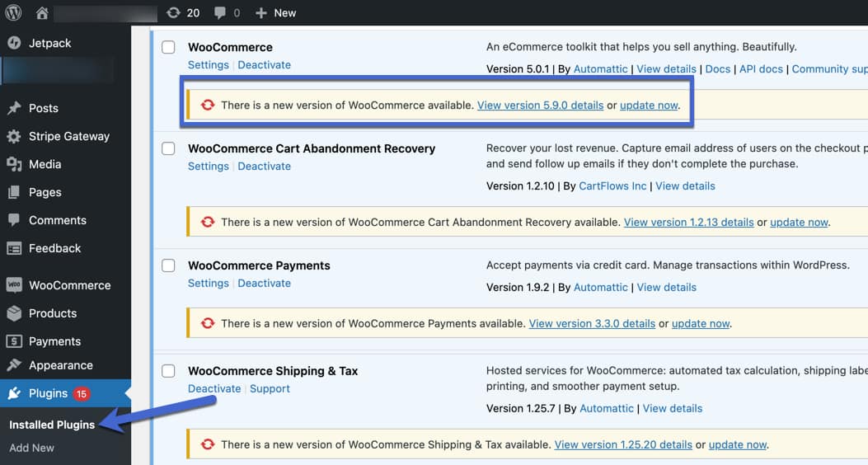Click update now for WooCommerce Payments

tap(701, 323)
